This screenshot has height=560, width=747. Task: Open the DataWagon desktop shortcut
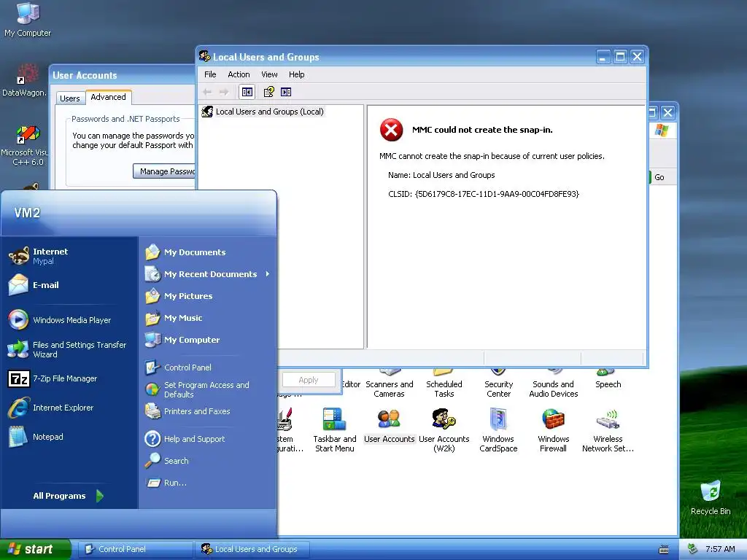click(25, 80)
